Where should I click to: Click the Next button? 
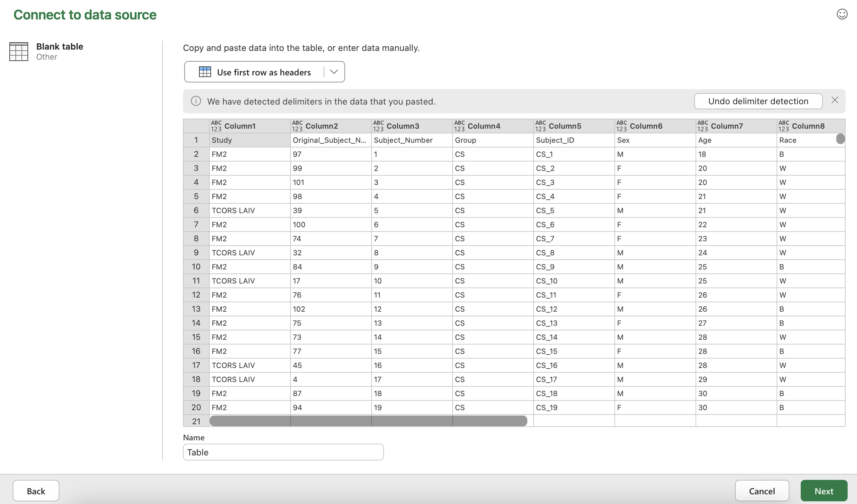click(x=823, y=491)
